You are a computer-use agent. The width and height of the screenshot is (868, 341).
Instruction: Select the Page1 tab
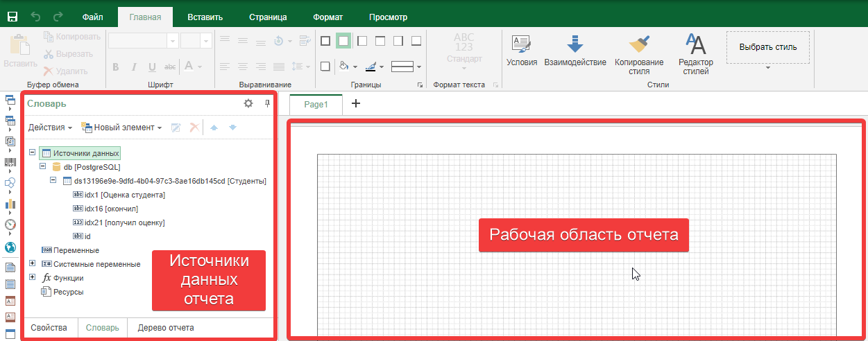click(316, 104)
